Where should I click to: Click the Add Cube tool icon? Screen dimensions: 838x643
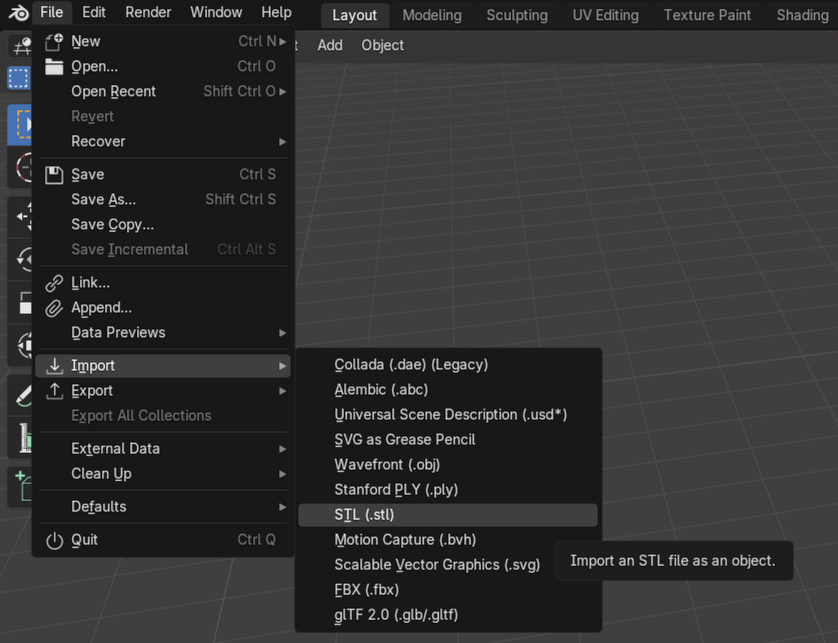pyautogui.click(x=18, y=485)
